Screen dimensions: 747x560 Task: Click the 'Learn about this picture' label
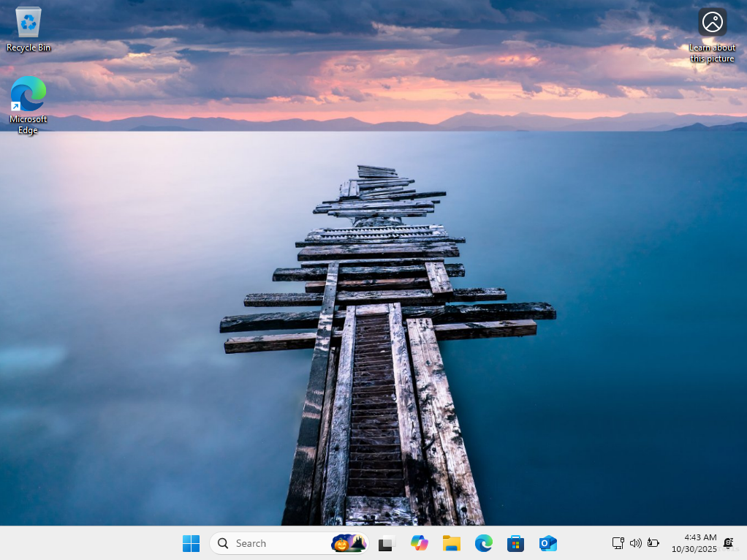click(712, 53)
